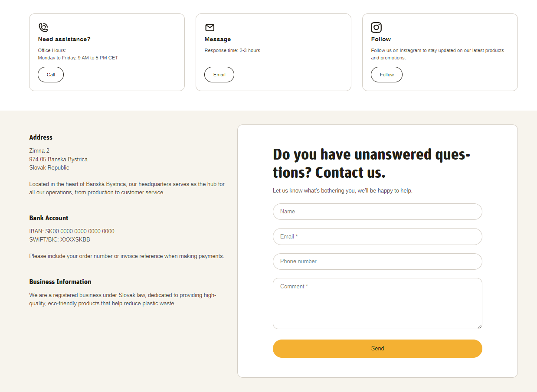Click the Instagram camera icon above Follow
This screenshot has width=537, height=392.
pos(376,27)
